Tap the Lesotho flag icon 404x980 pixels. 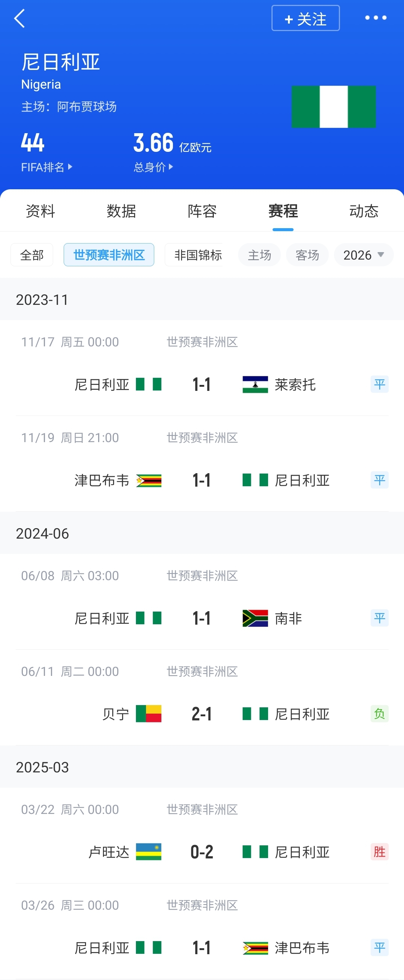pyautogui.click(x=255, y=384)
